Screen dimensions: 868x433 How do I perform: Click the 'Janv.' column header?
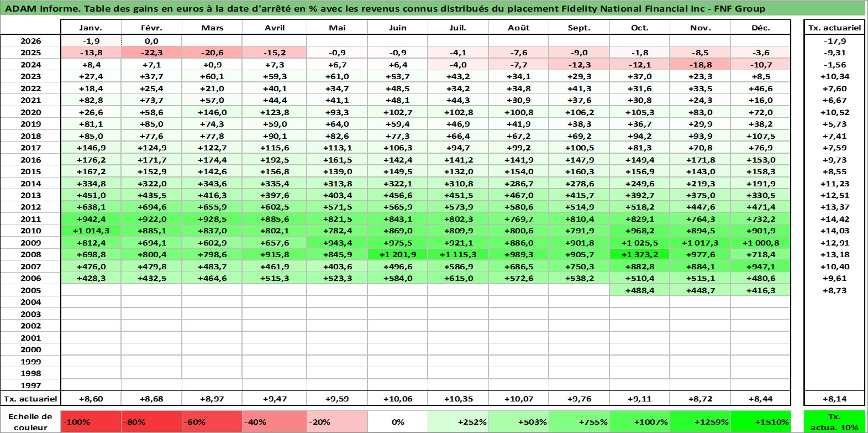91,28
